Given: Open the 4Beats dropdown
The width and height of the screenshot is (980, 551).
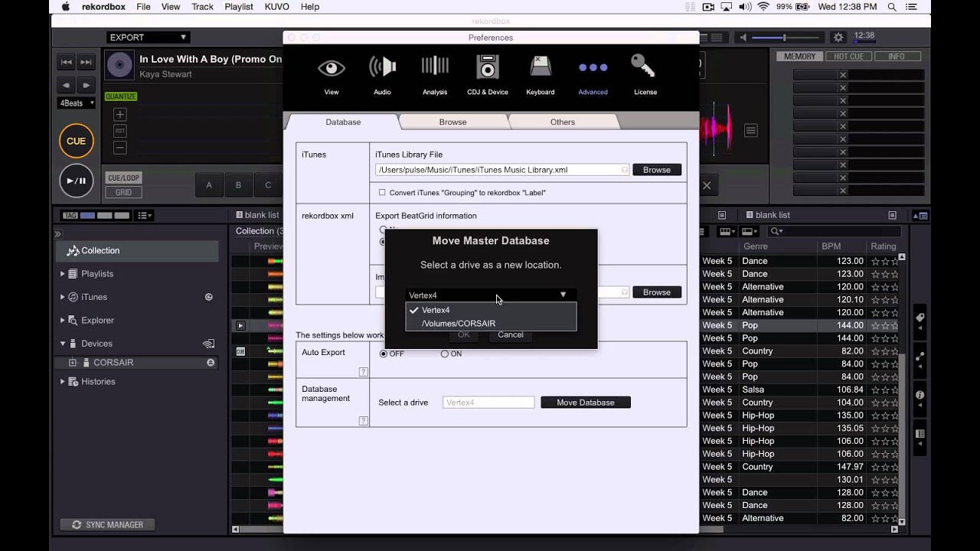Looking at the screenshot, I should click(77, 103).
